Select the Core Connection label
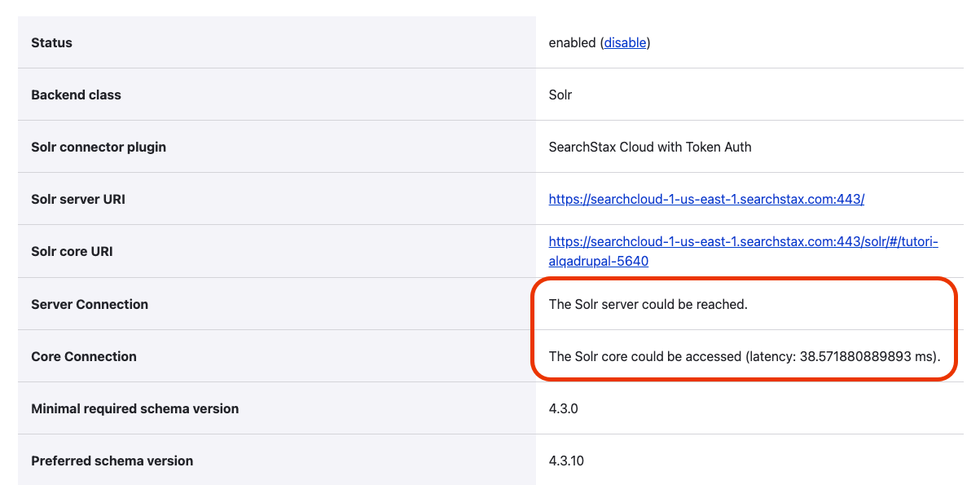The width and height of the screenshot is (980, 485). pos(84,356)
